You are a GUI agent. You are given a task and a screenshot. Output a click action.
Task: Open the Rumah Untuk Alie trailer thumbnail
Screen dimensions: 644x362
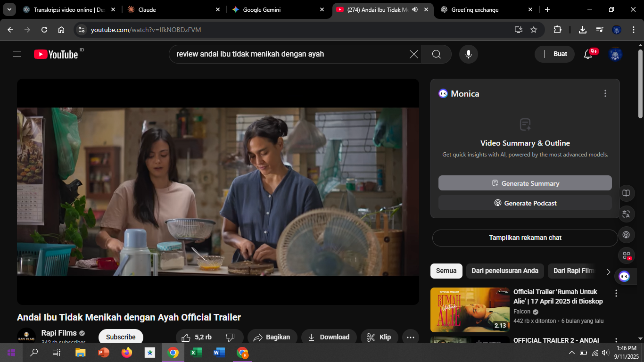[470, 310]
